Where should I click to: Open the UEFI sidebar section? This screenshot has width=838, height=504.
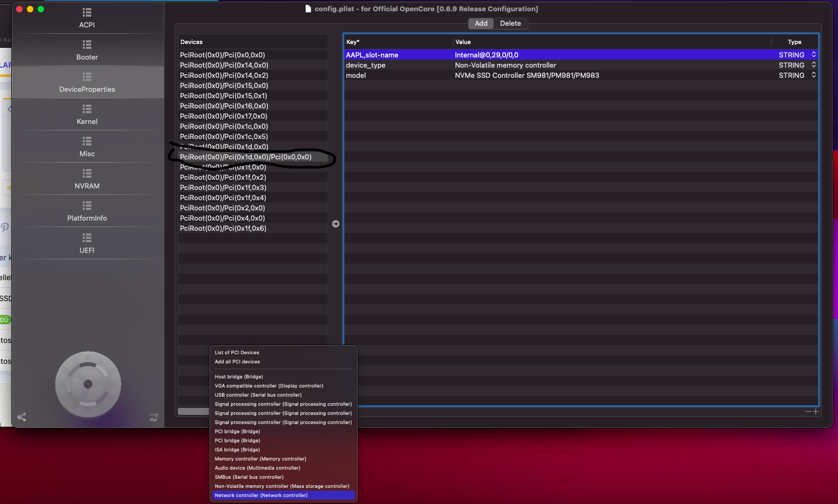pos(87,238)
